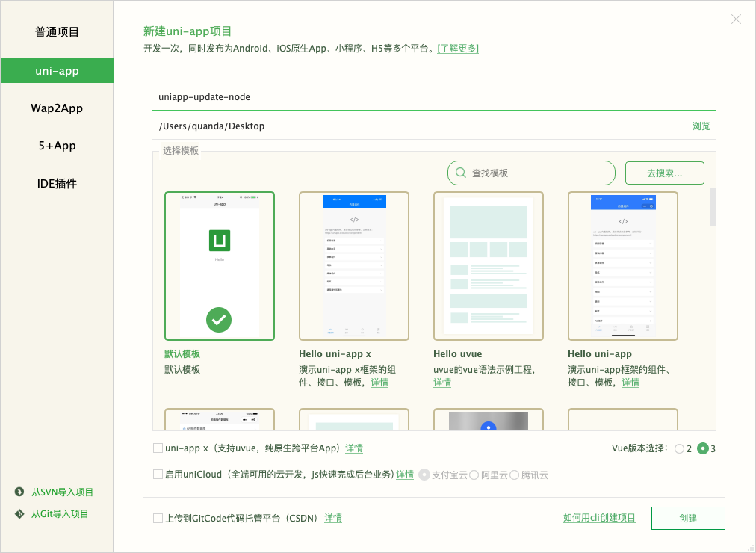Choose 腾讯云 radio option
Screen dimensions: 756x553
point(515,475)
